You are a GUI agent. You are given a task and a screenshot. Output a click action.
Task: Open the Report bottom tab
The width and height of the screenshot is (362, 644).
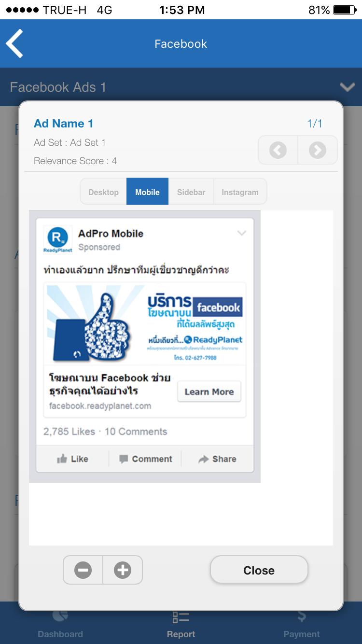point(181,624)
